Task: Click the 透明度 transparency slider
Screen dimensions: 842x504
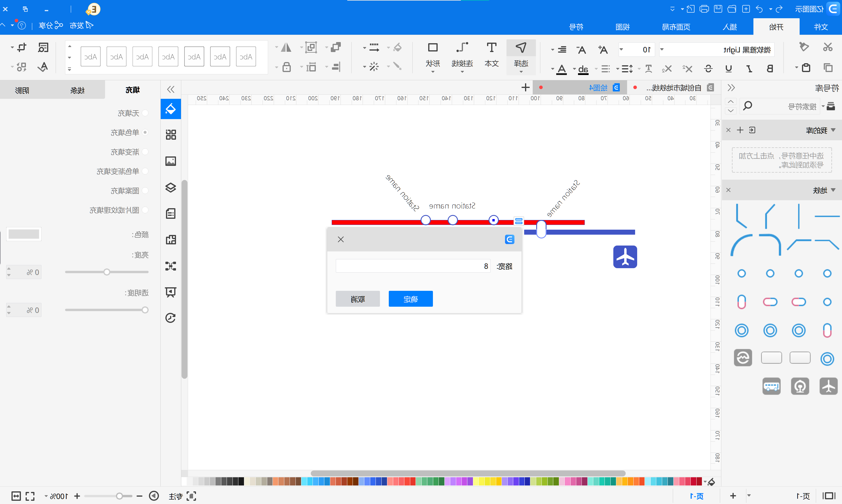Action: 107,310
